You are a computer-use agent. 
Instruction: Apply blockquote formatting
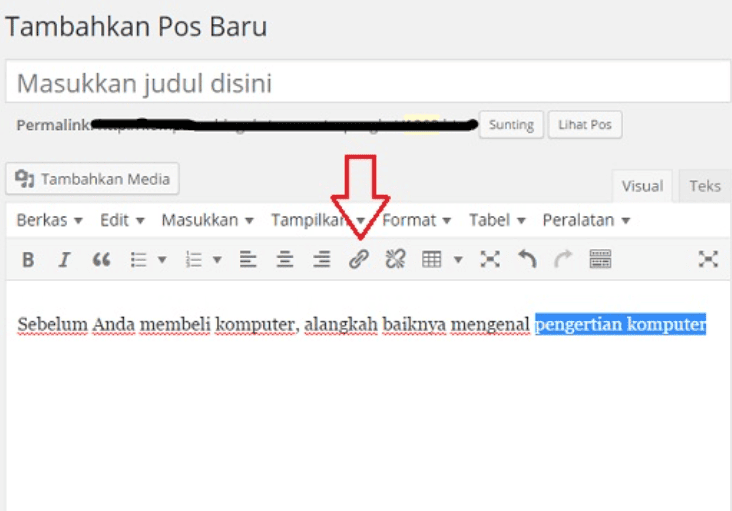point(101,259)
